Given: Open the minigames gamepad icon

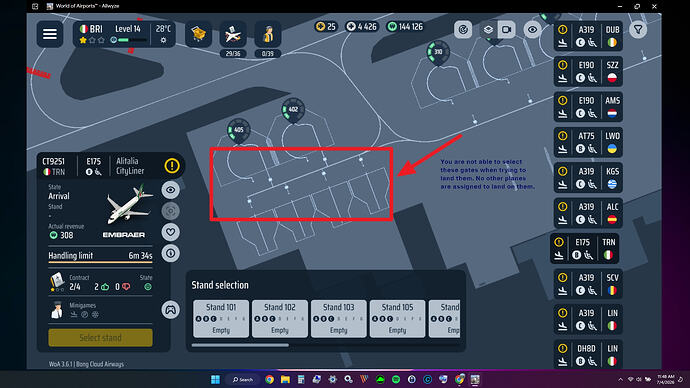Looking at the screenshot, I should coord(170,310).
